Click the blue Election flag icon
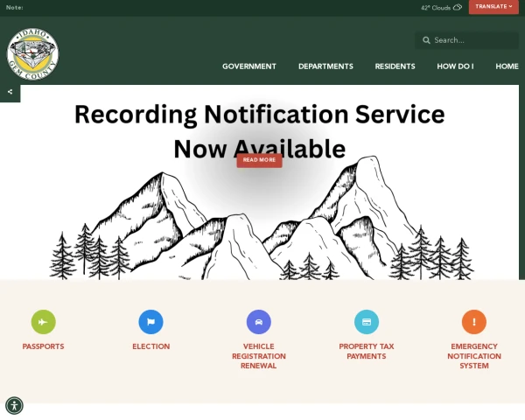The height and width of the screenshot is (420, 525). [151, 322]
